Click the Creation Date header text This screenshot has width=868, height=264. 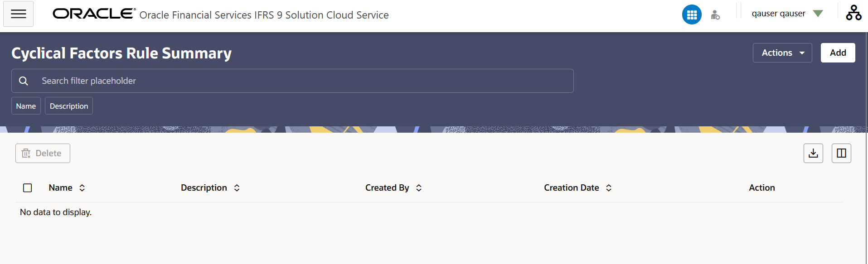coord(572,188)
